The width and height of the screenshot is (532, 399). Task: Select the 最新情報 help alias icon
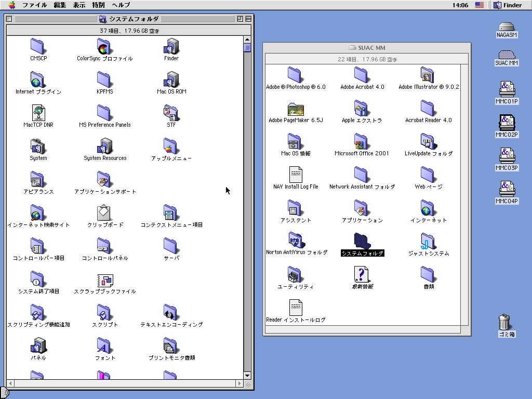pyautogui.click(x=362, y=274)
